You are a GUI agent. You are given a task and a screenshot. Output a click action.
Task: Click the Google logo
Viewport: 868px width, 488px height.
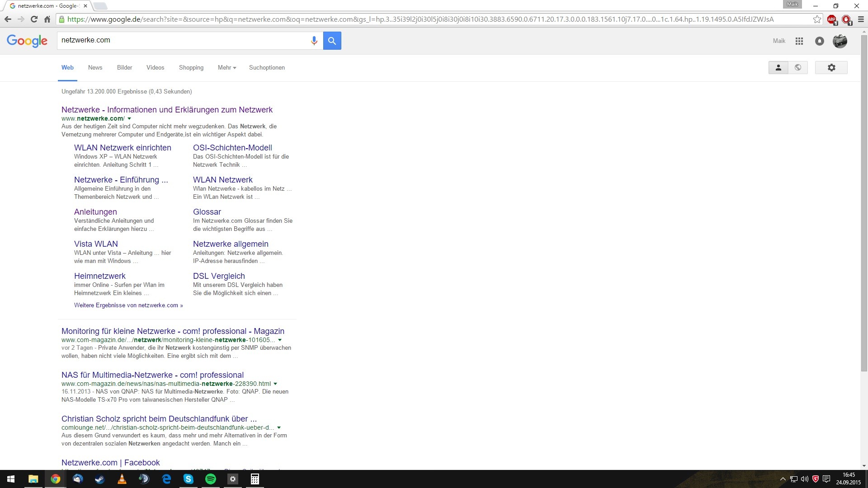[27, 41]
